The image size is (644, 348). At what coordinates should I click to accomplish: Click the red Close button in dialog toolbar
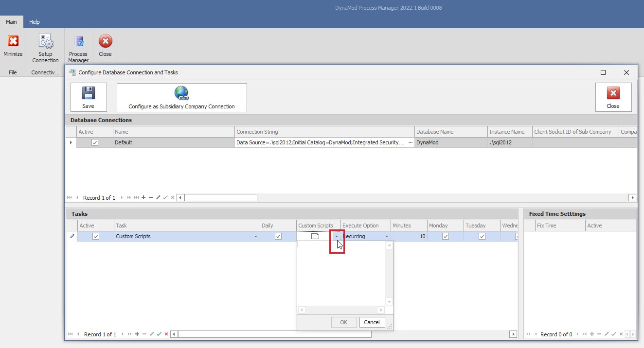[613, 97]
